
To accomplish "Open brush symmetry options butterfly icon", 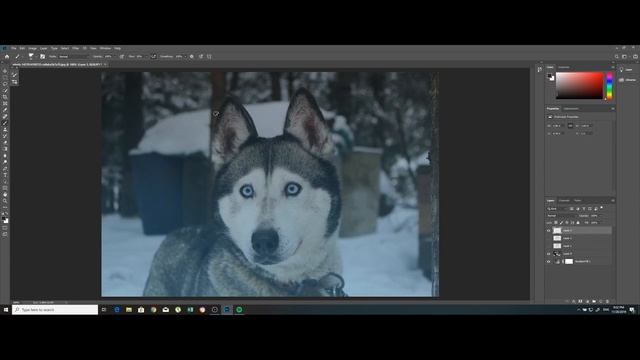I will pos(209,56).
